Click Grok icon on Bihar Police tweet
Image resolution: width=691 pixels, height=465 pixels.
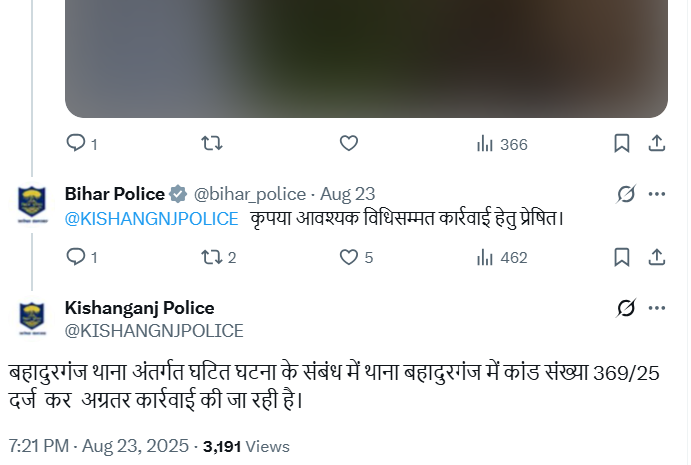coord(626,194)
